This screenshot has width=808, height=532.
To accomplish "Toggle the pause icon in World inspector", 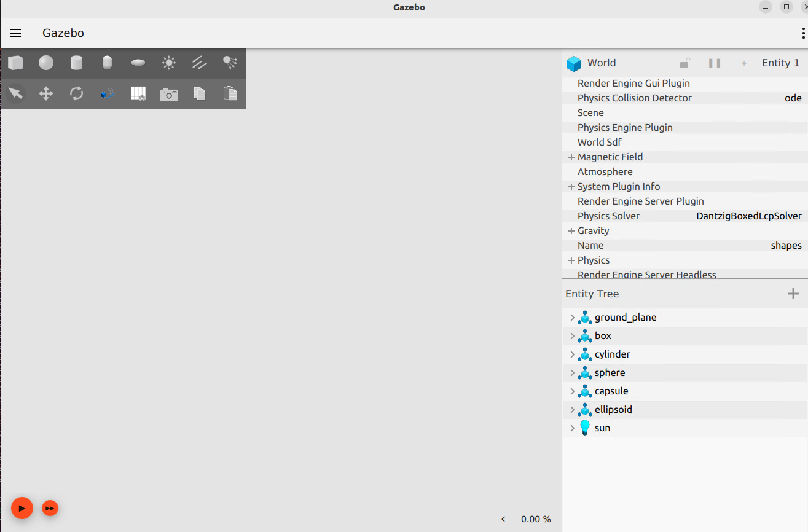I will pos(714,63).
